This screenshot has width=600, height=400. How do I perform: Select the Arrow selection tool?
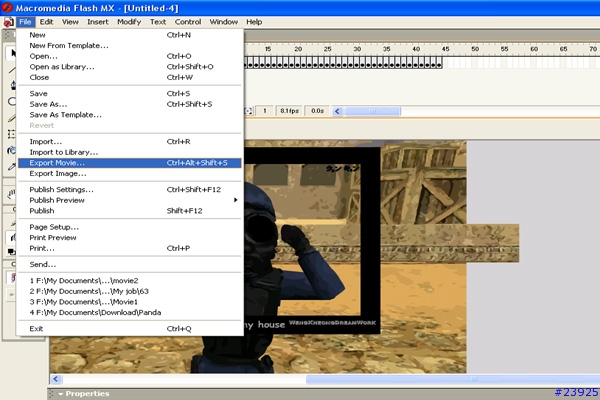(x=13, y=53)
